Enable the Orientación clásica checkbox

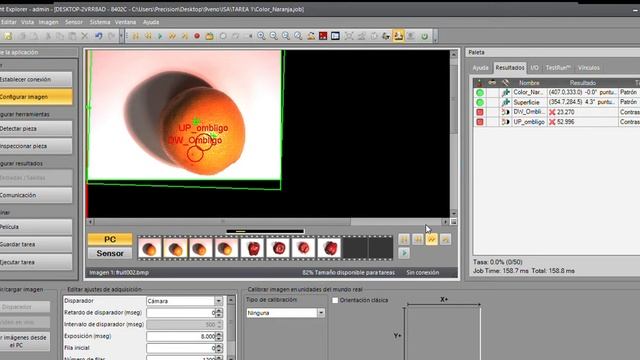(335, 300)
